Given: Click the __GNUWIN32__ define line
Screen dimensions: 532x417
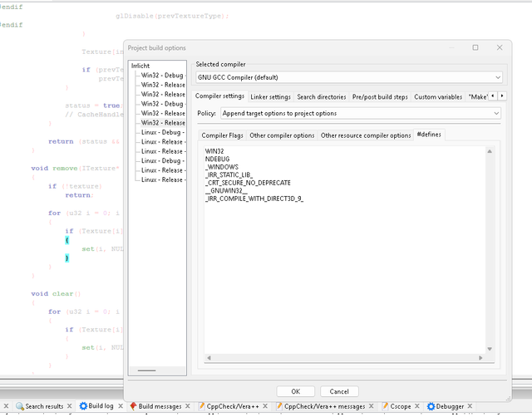Looking at the screenshot, I should (x=226, y=190).
